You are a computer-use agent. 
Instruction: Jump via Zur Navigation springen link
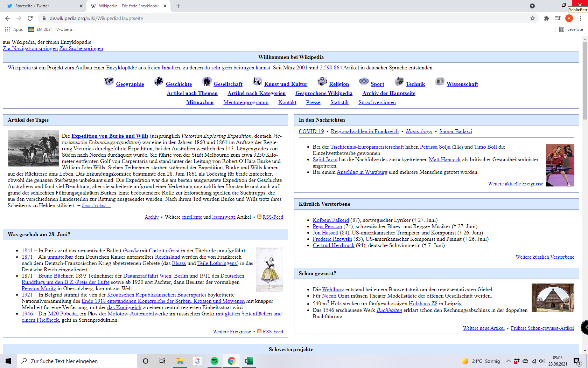point(30,48)
